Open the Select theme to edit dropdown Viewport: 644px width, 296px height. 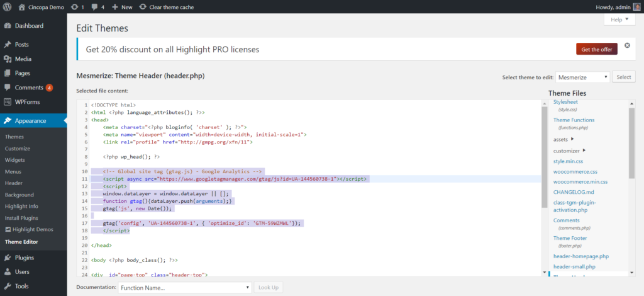click(582, 77)
